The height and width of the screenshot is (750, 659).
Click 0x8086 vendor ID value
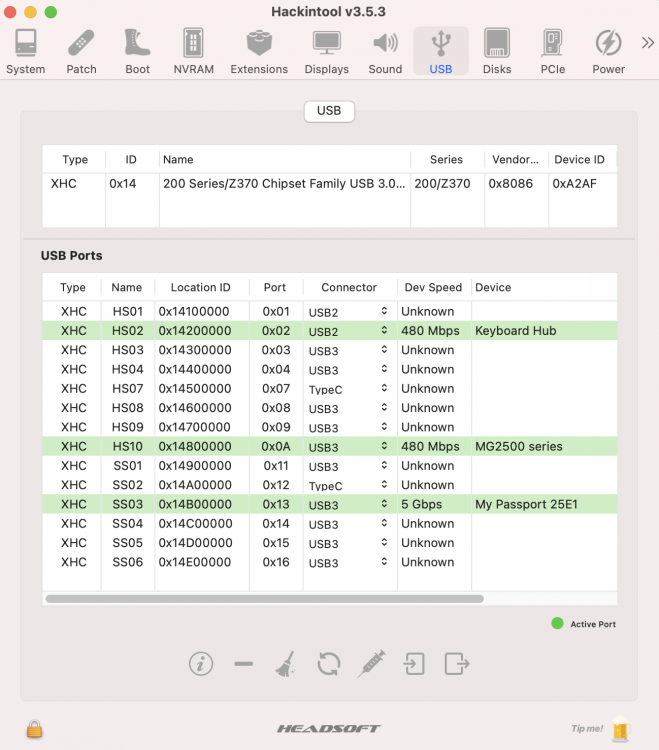(510, 184)
